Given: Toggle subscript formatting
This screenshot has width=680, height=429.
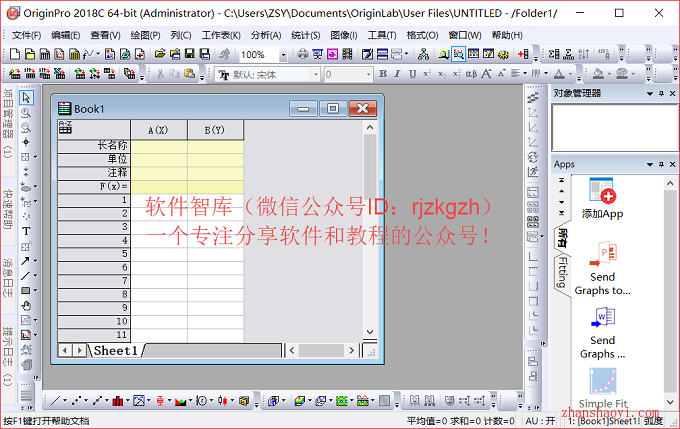Looking at the screenshot, I should tap(441, 74).
